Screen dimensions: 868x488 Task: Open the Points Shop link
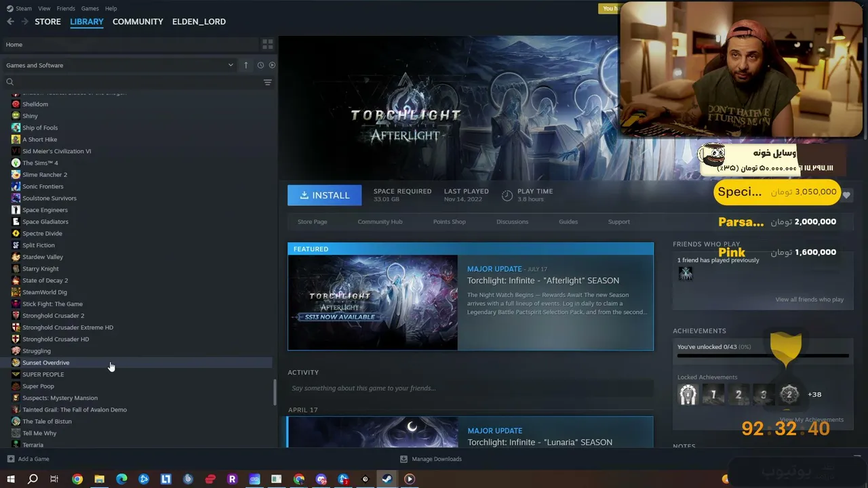[449, 222]
